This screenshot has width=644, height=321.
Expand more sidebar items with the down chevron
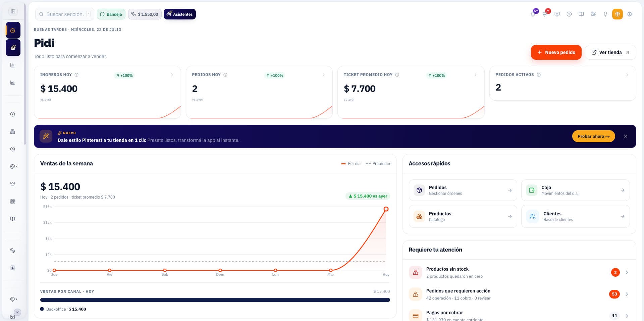(17, 312)
